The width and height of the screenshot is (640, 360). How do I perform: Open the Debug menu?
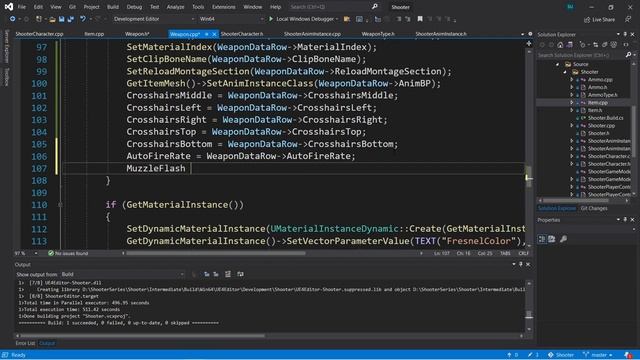coord(134,7)
